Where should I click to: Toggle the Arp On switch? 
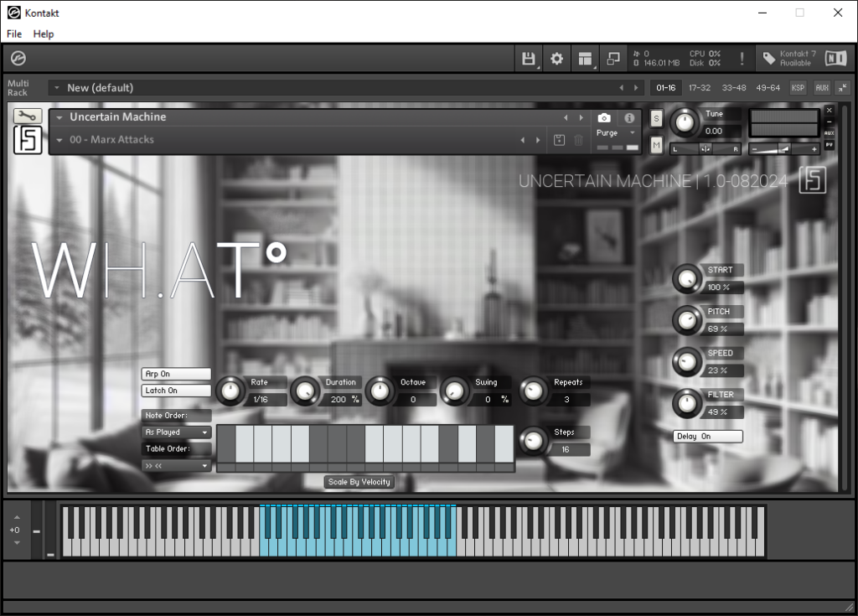coord(176,374)
